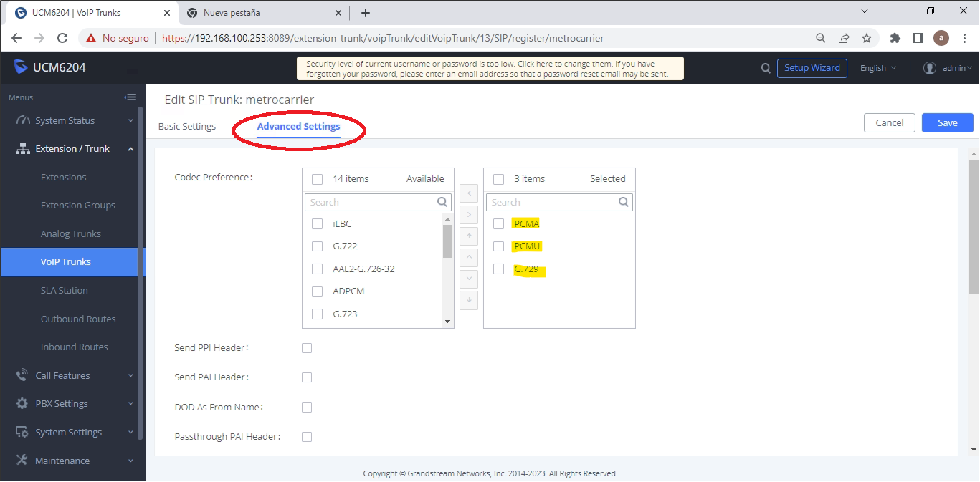This screenshot has height=482, width=980.
Task: Open the English language dropdown
Action: click(x=878, y=68)
